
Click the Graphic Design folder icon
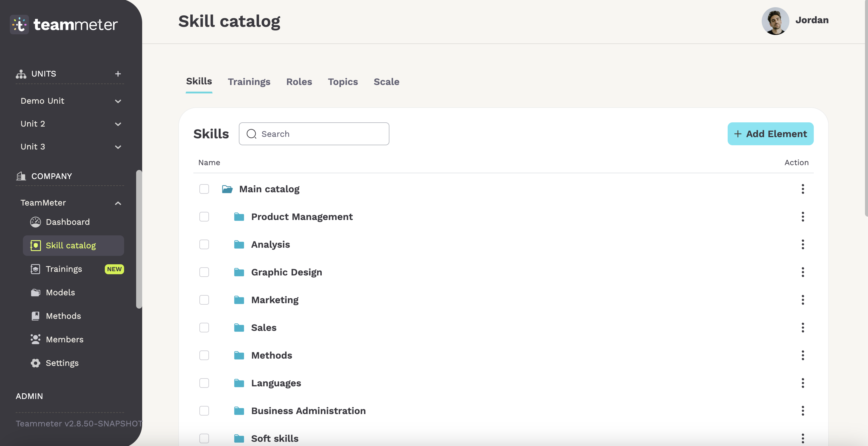[x=239, y=272]
